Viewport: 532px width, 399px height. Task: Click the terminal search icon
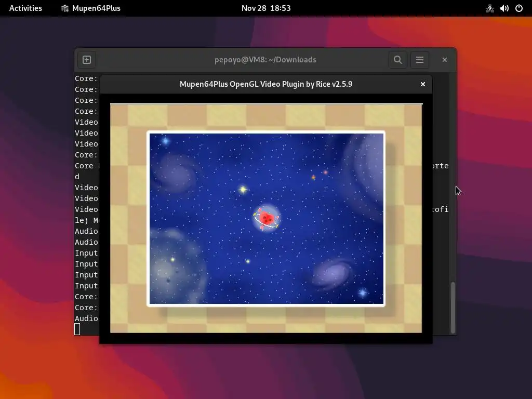click(x=397, y=60)
